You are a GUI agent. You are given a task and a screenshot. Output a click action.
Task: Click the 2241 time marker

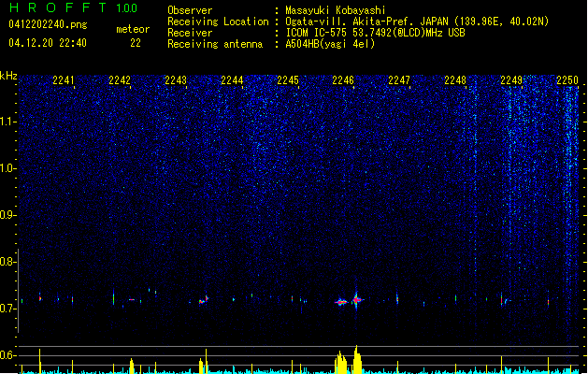64,79
